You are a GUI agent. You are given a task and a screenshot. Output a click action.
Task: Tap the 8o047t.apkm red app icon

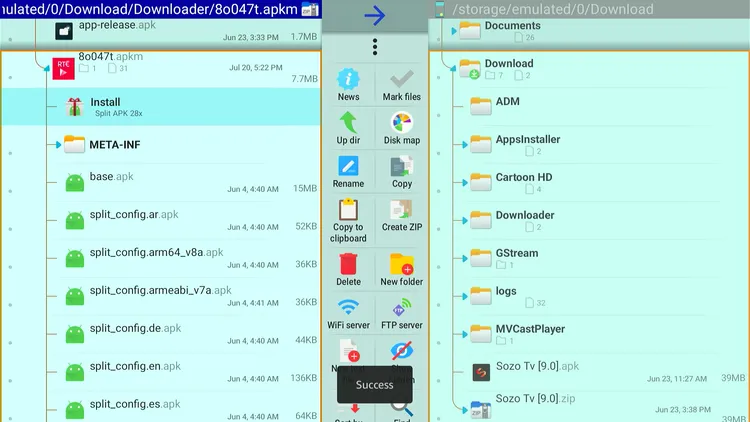(63, 68)
